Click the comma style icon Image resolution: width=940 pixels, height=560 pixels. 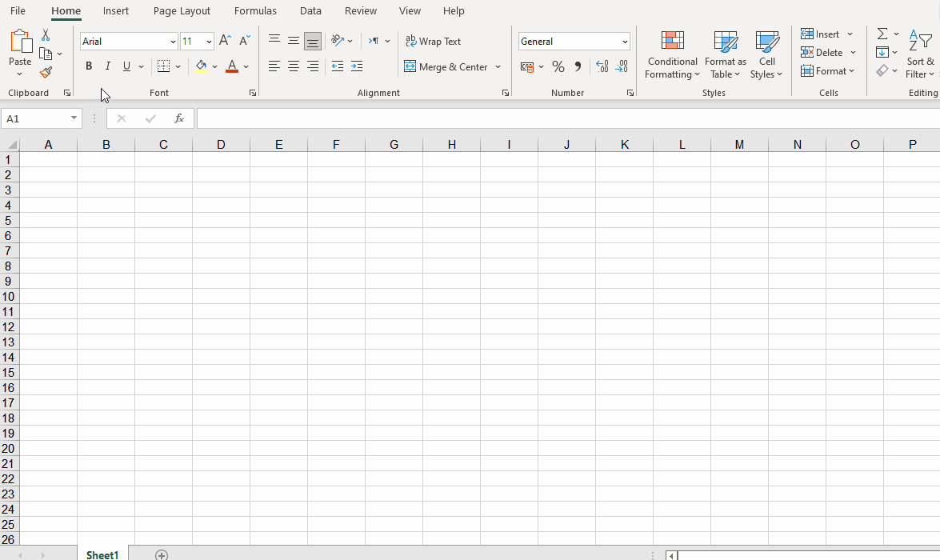click(x=578, y=66)
